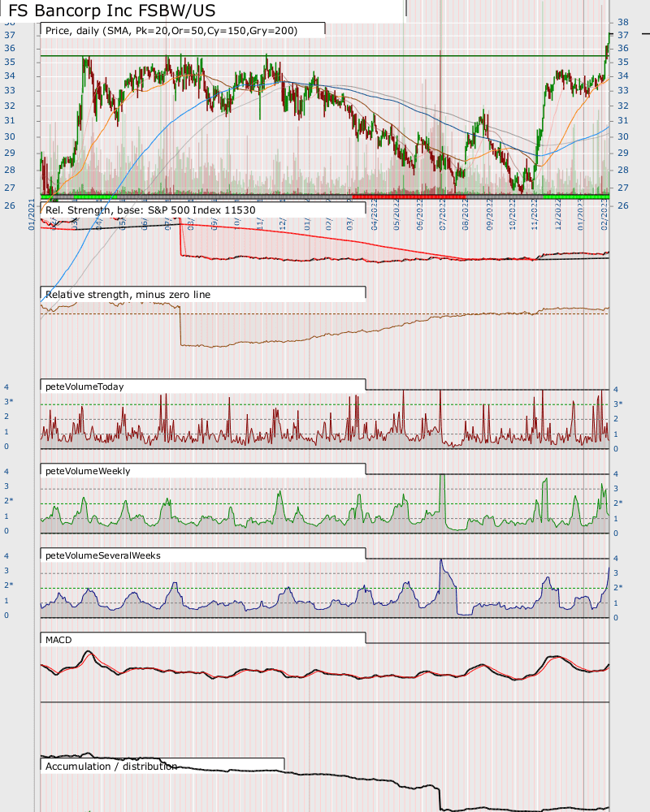
Task: Click the 2* value on peteVolumeSeveralWeeks right axis
Action: [617, 587]
